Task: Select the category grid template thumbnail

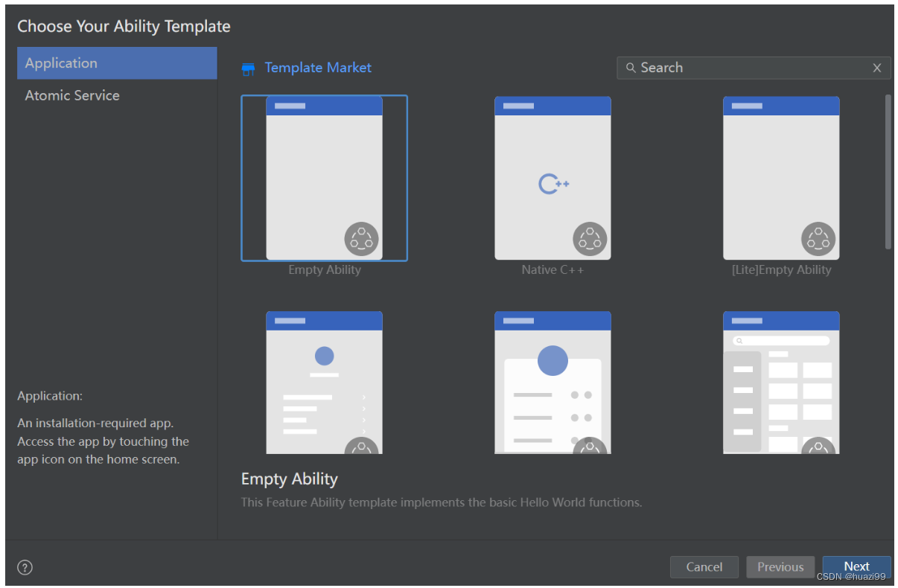Action: pyautogui.click(x=781, y=383)
